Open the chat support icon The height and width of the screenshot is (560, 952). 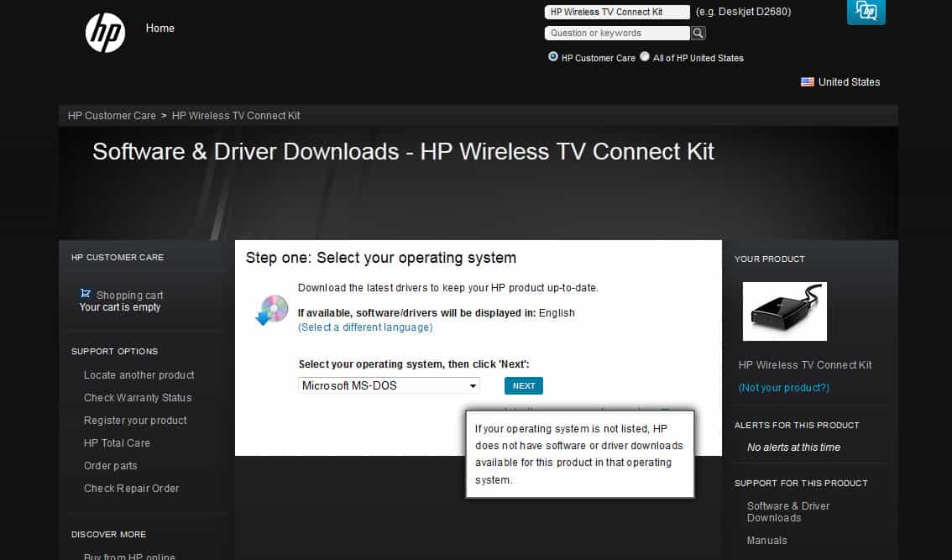coord(866,11)
